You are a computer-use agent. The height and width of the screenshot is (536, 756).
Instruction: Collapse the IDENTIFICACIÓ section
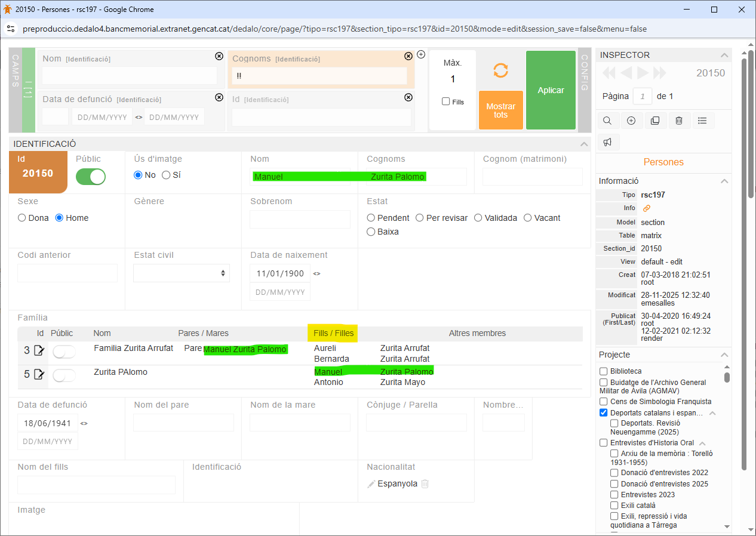[583, 144]
